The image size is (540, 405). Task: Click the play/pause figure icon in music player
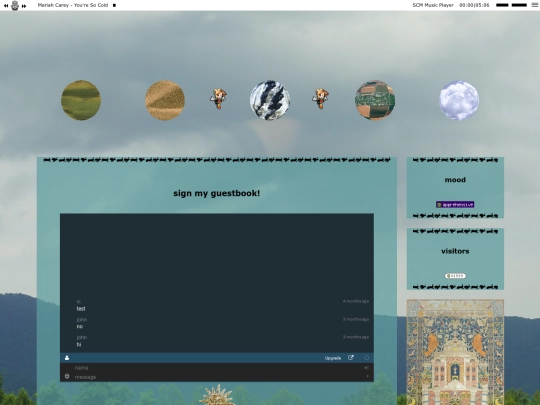pyautogui.click(x=15, y=6)
